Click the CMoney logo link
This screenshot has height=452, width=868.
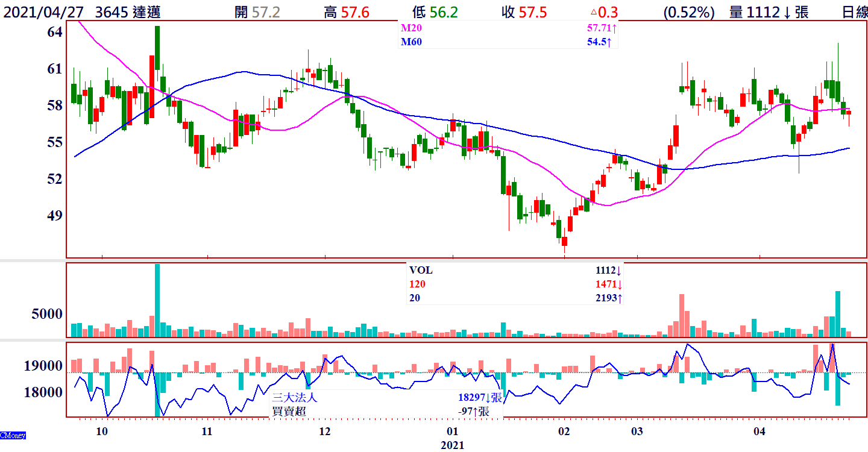click(13, 435)
